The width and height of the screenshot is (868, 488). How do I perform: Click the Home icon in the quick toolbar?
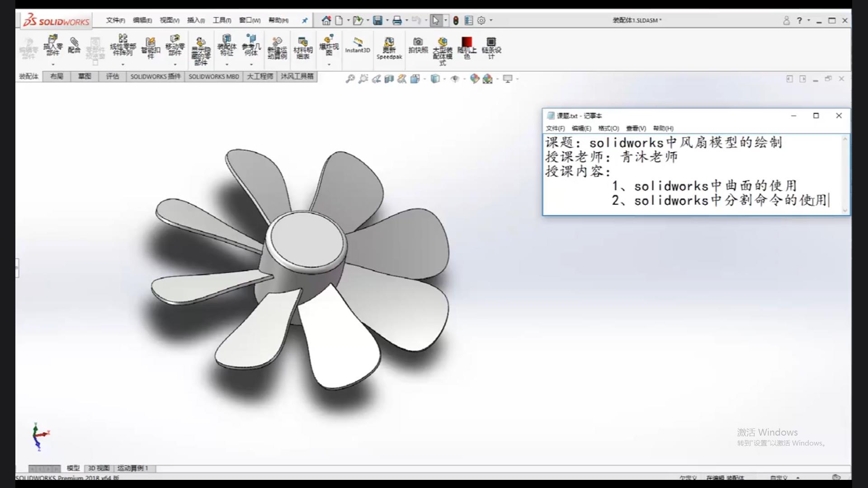tap(326, 20)
